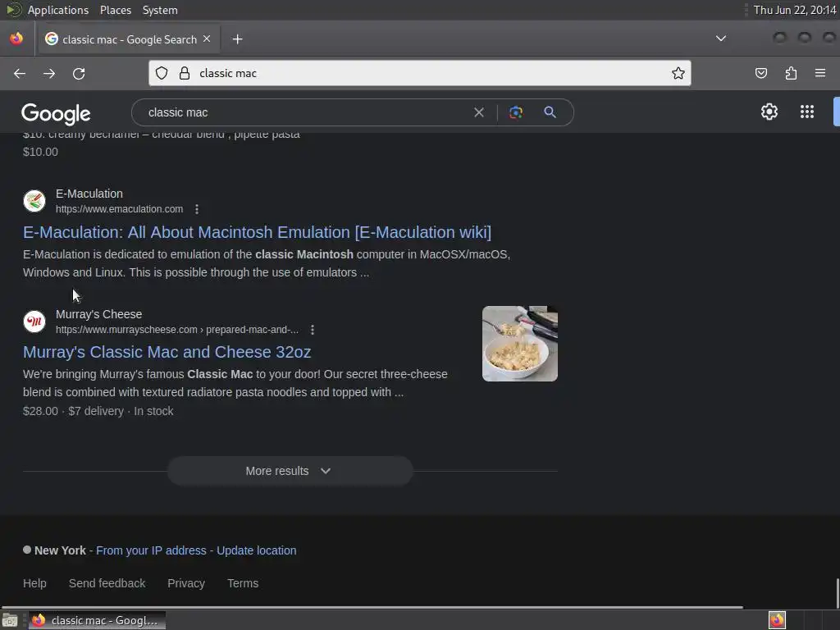The height and width of the screenshot is (630, 840).
Task: Open the Firefox hamburger application menu
Action: [820, 73]
